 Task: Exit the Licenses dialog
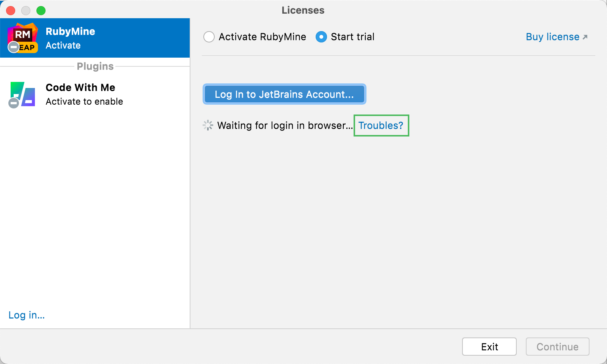tap(489, 346)
